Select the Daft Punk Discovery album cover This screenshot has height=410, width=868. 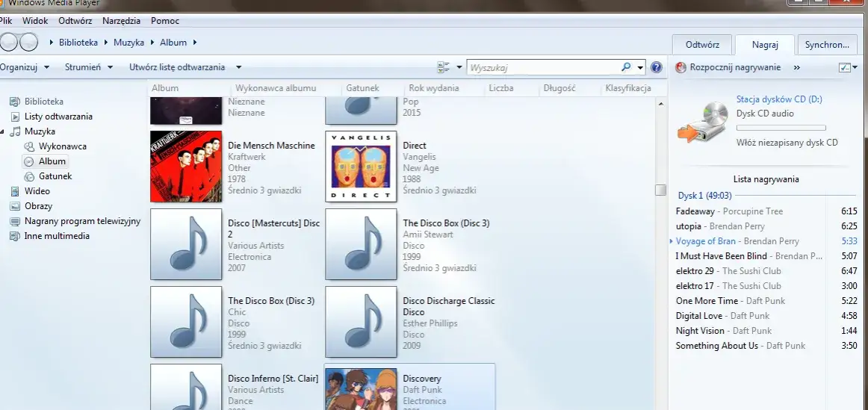(361, 390)
